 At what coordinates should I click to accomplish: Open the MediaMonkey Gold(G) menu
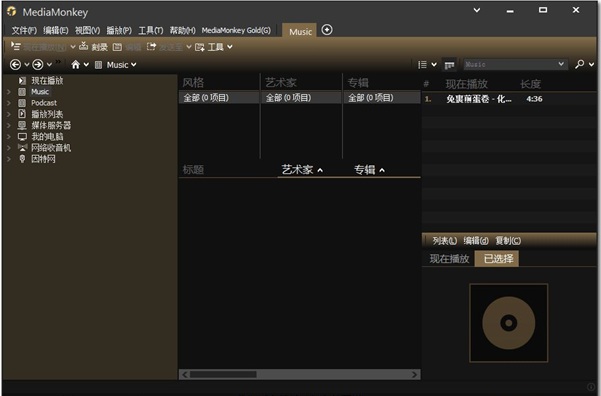[x=236, y=30]
